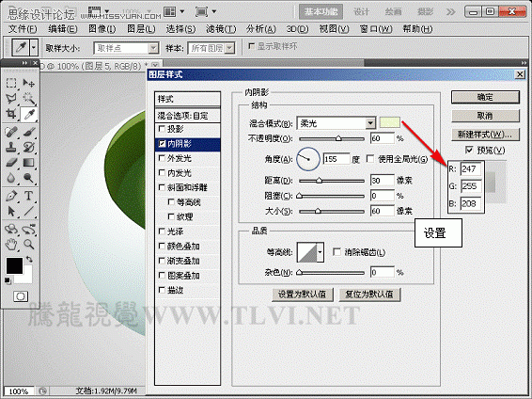
Task: Open the 图层(L) menu
Action: point(141,29)
